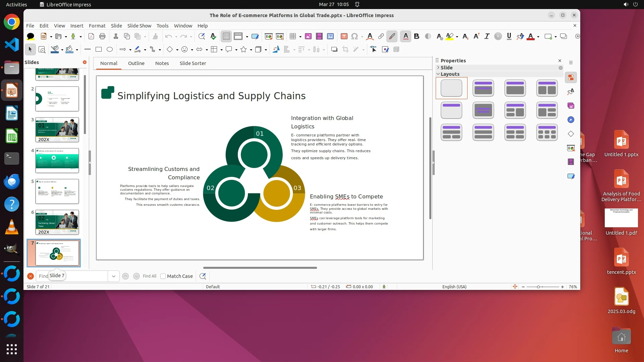Screen dimensions: 644x362
Task: Select slide 4 thumbnail in Slides panel
Action: pyautogui.click(x=57, y=161)
